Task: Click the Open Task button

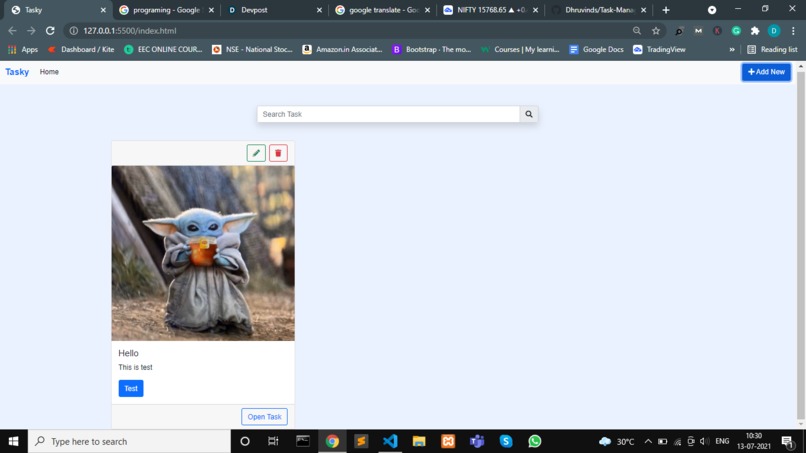Action: point(264,416)
